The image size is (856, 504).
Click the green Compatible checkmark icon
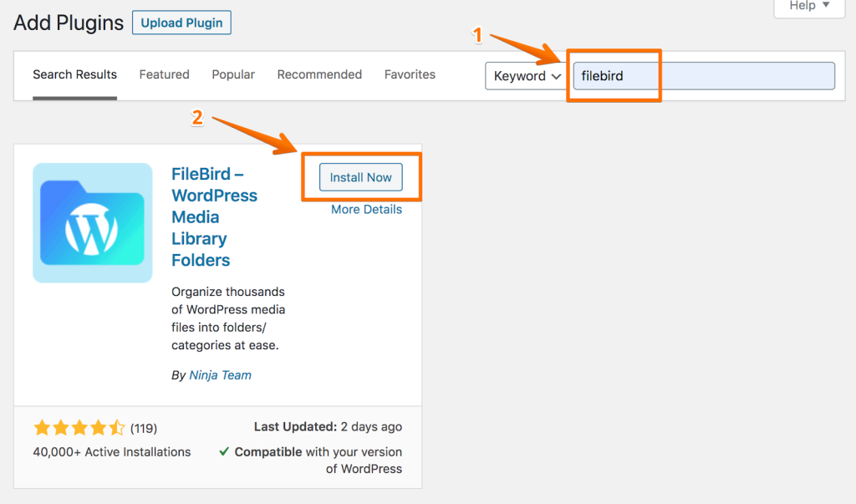coord(224,451)
